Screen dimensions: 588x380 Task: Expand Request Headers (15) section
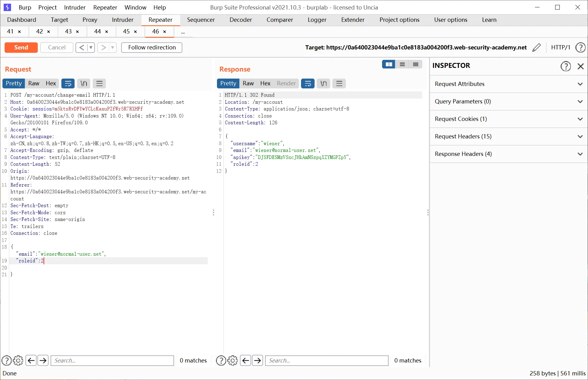pyautogui.click(x=509, y=137)
